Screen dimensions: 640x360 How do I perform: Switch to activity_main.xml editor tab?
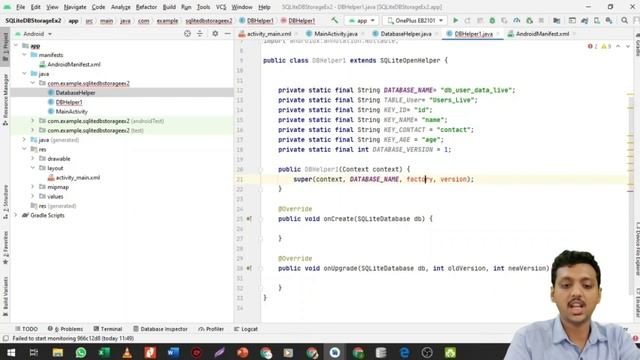(269, 34)
